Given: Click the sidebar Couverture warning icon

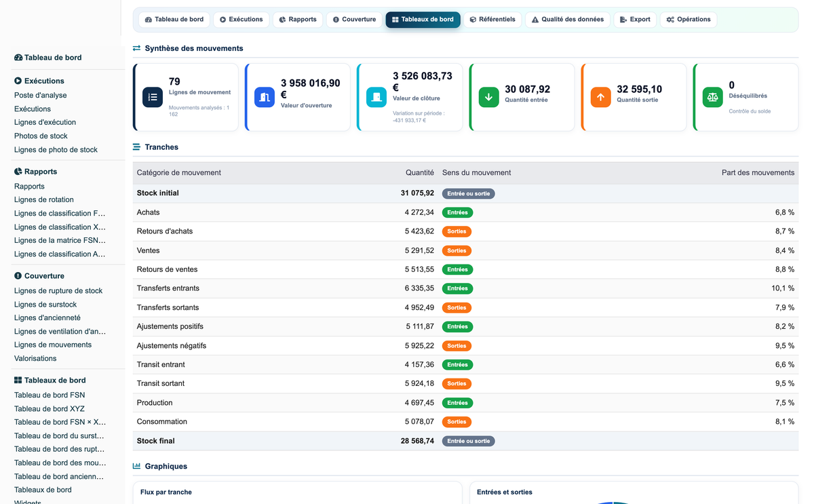Looking at the screenshot, I should (x=18, y=276).
